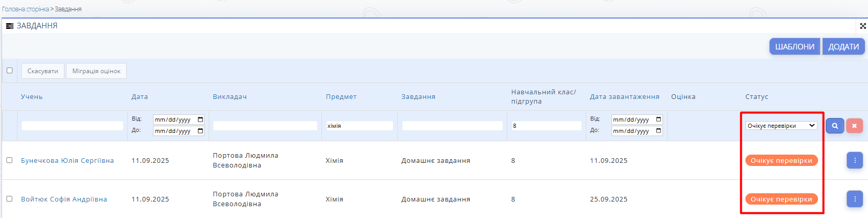
Task: Click the blue search filter icon
Action: [835, 126]
